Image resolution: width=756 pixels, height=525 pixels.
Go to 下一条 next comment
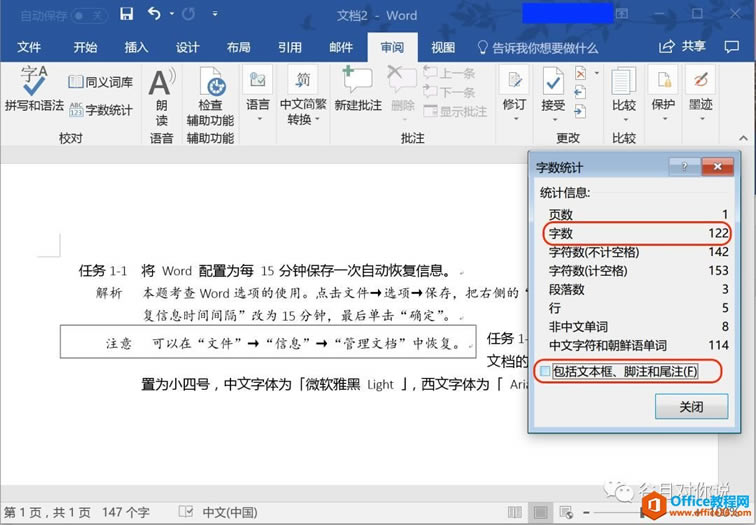[449, 92]
